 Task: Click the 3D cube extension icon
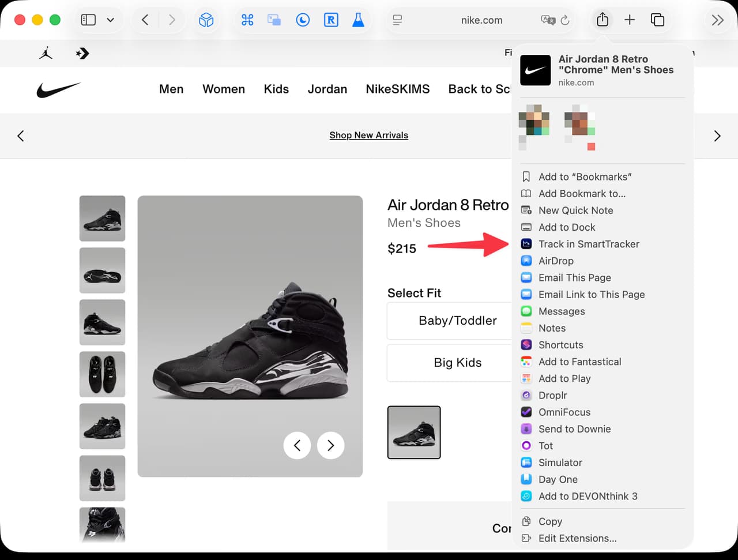(x=206, y=20)
